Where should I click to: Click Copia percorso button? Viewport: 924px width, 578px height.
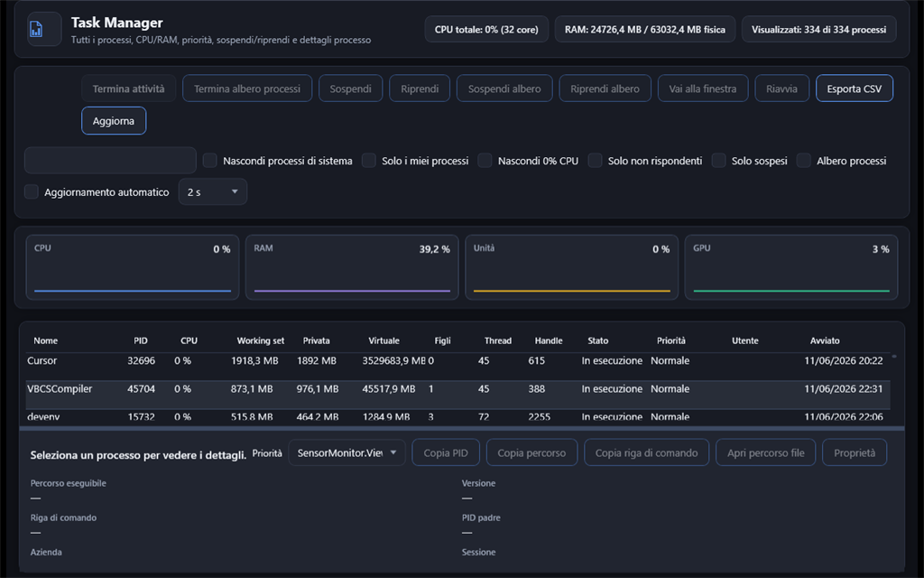coord(531,453)
